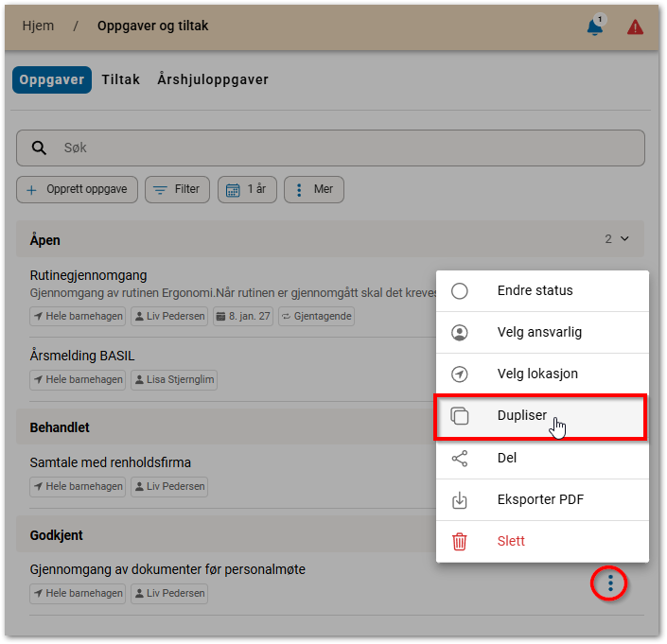Click the Filter button

(x=177, y=189)
